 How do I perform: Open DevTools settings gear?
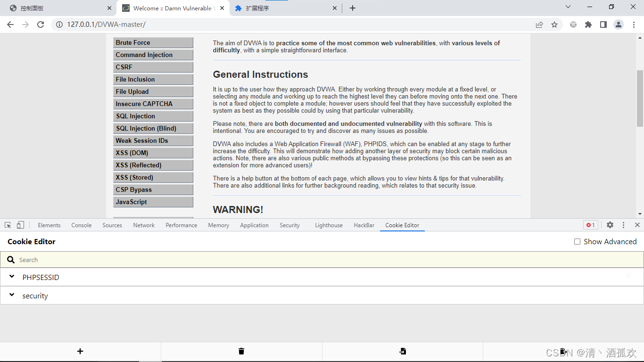610,225
